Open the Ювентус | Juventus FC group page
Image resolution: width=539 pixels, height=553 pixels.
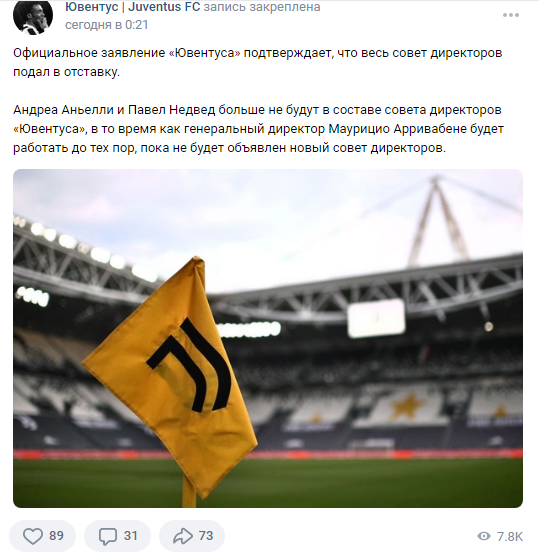[133, 6]
